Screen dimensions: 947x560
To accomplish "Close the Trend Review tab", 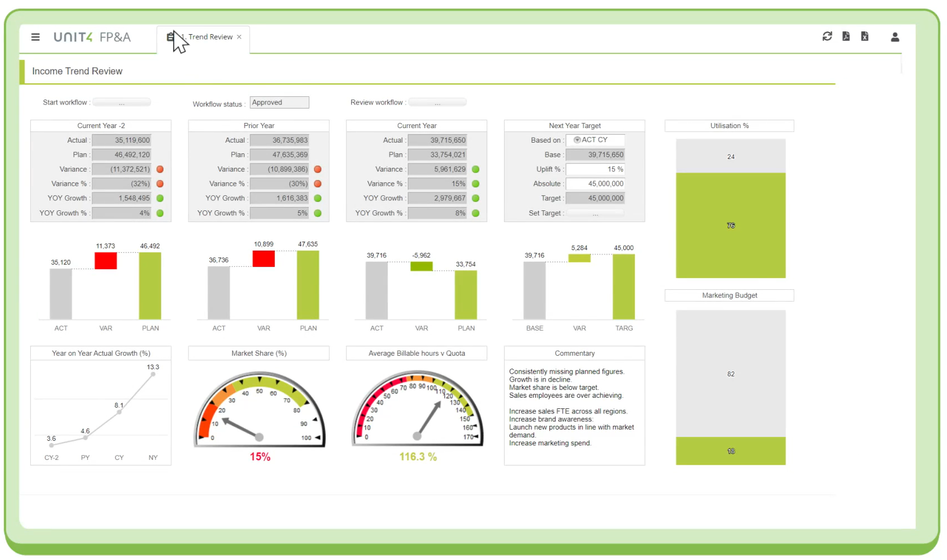I will coord(239,37).
